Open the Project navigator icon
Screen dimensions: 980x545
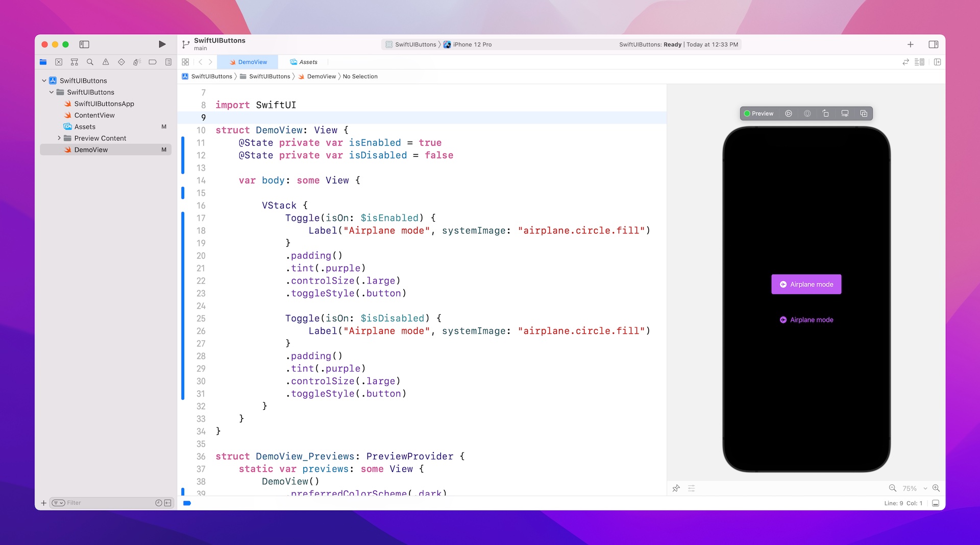tap(43, 62)
